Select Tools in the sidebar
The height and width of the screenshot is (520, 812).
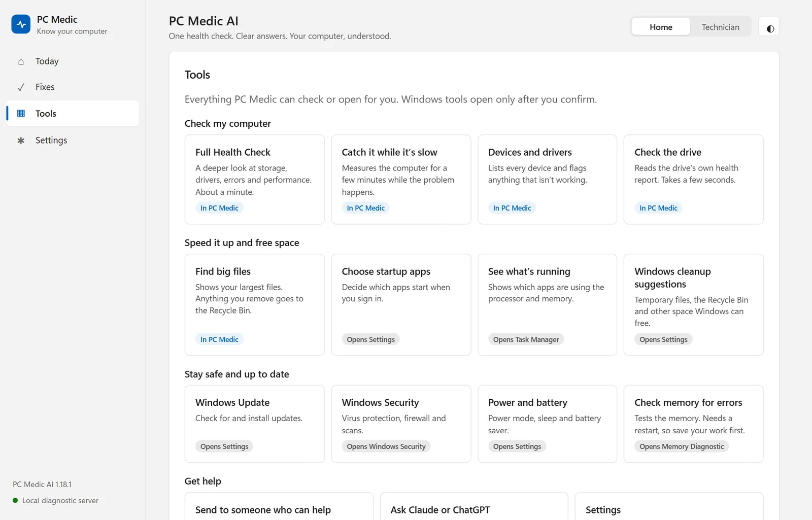[x=73, y=113]
